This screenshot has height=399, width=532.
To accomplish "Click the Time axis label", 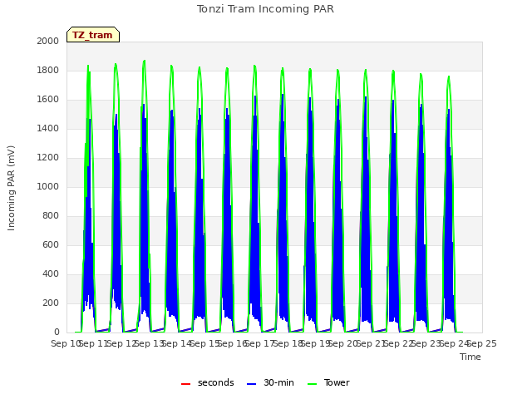I will click(x=470, y=357).
